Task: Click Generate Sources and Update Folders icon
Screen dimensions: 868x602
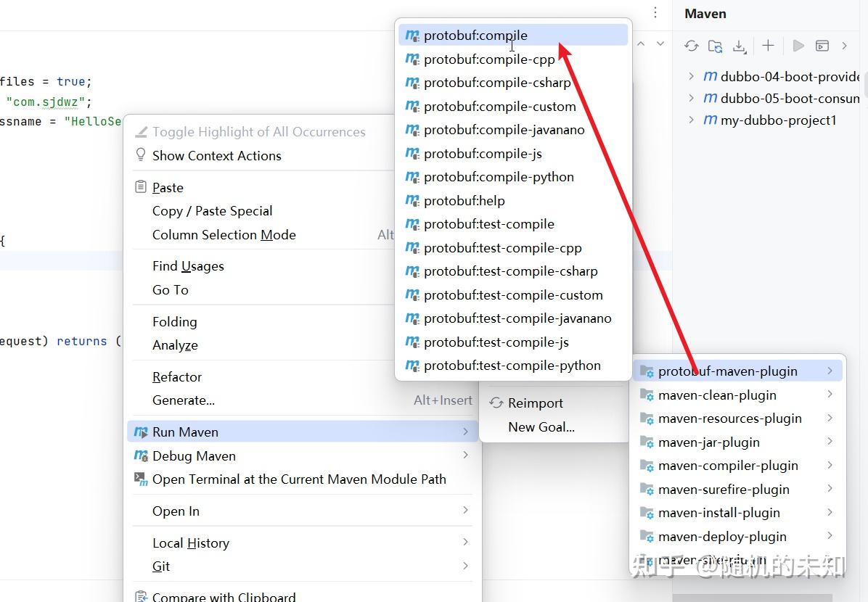Action: tap(715, 46)
